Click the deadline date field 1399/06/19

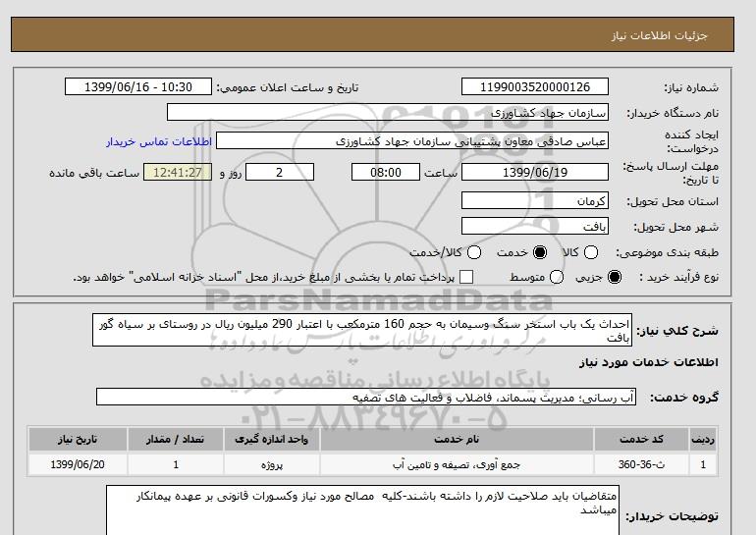[535, 172]
